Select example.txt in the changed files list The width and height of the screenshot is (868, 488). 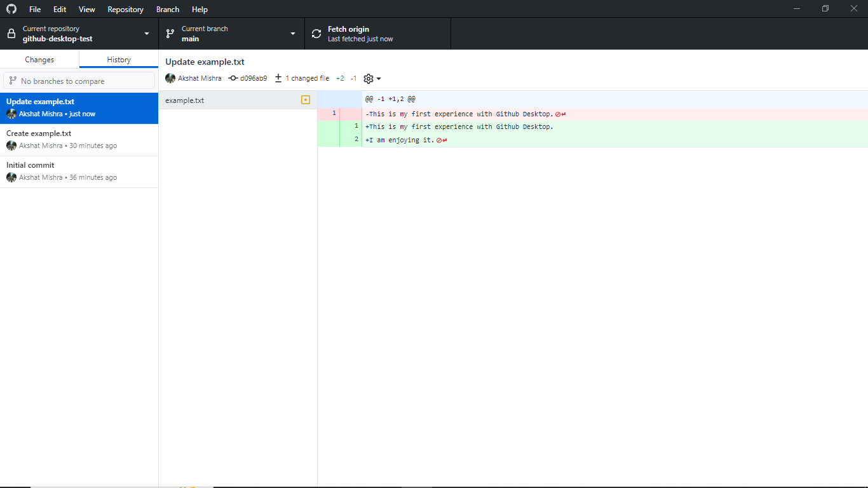click(x=184, y=100)
